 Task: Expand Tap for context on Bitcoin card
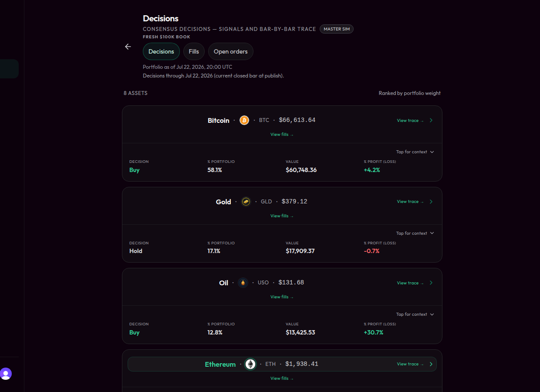pos(415,152)
